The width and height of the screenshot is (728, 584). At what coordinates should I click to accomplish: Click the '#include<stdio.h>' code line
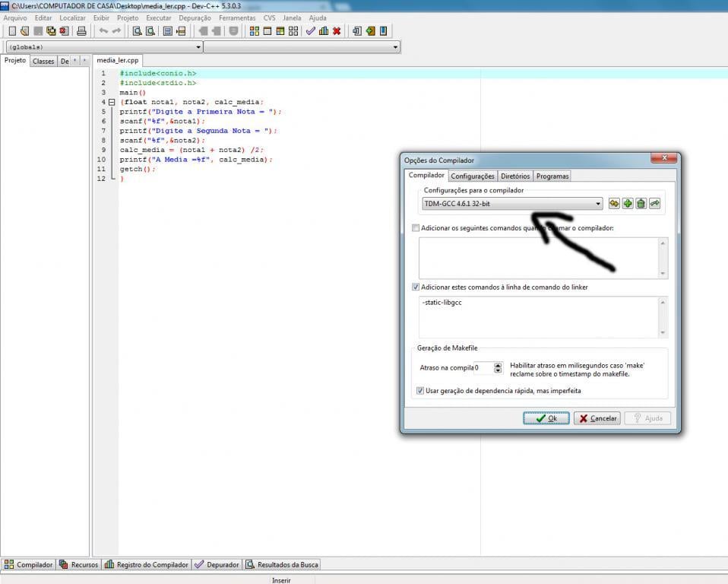click(x=158, y=83)
